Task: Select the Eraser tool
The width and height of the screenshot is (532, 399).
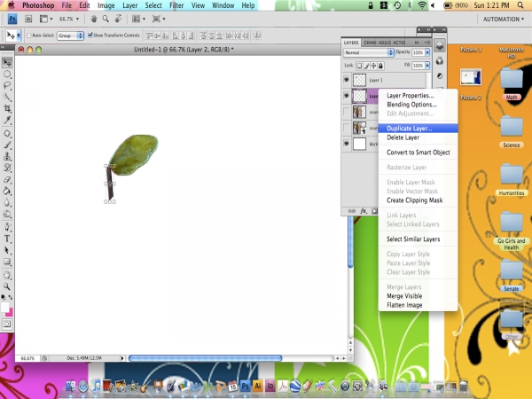Action: [x=7, y=180]
